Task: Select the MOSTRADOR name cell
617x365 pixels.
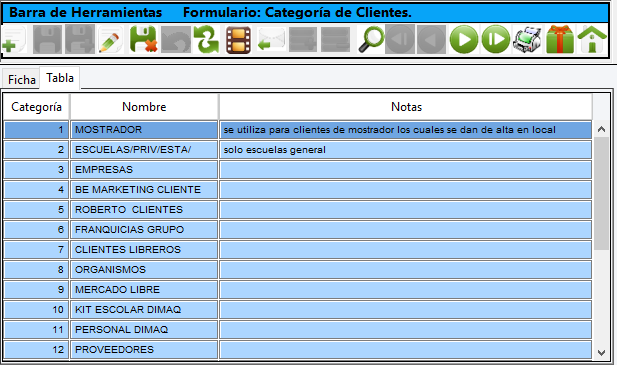Action: tap(144, 130)
